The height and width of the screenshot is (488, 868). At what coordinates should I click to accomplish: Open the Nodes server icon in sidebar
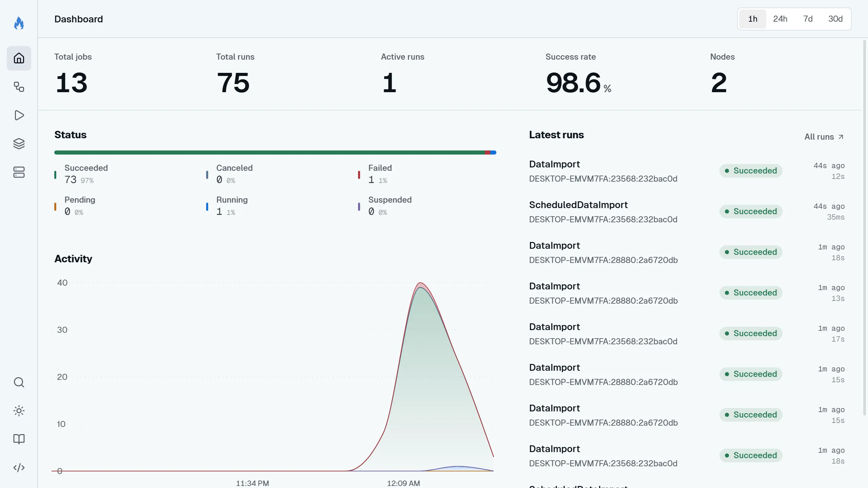coord(19,172)
